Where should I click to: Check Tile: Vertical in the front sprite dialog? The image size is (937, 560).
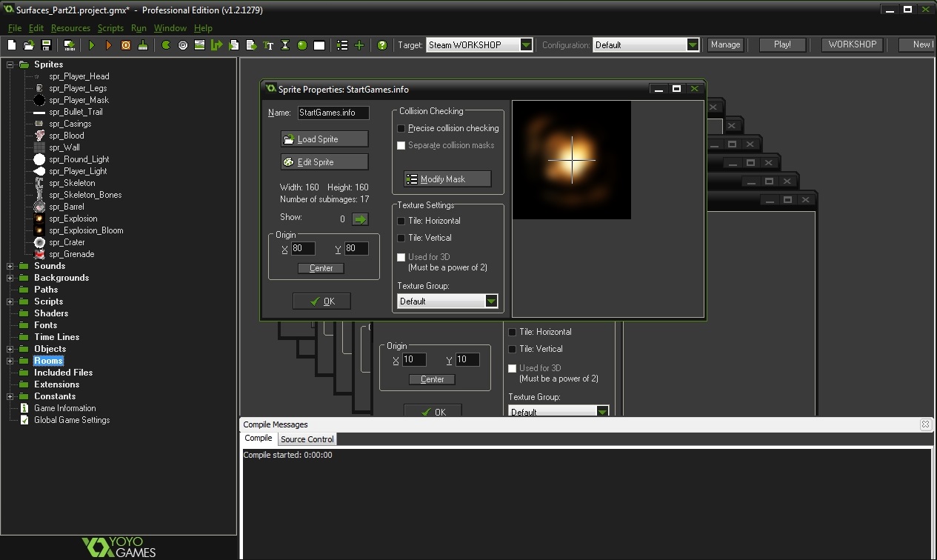tap(401, 238)
